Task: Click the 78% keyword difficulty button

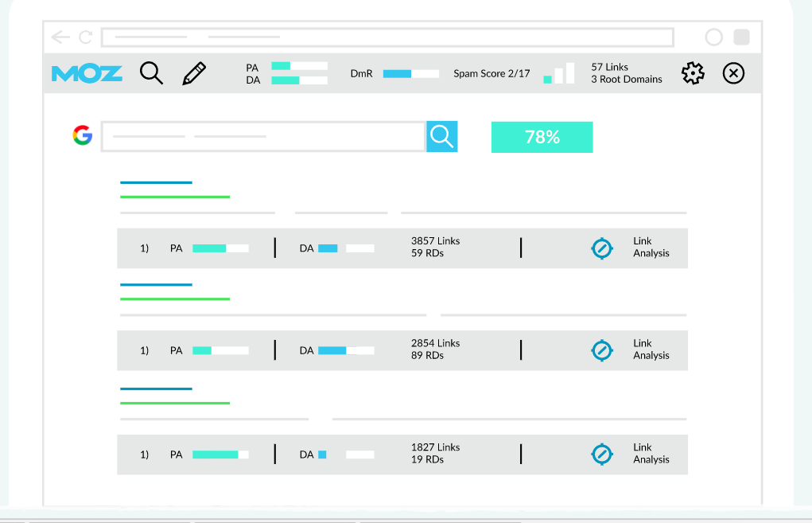Action: (542, 137)
